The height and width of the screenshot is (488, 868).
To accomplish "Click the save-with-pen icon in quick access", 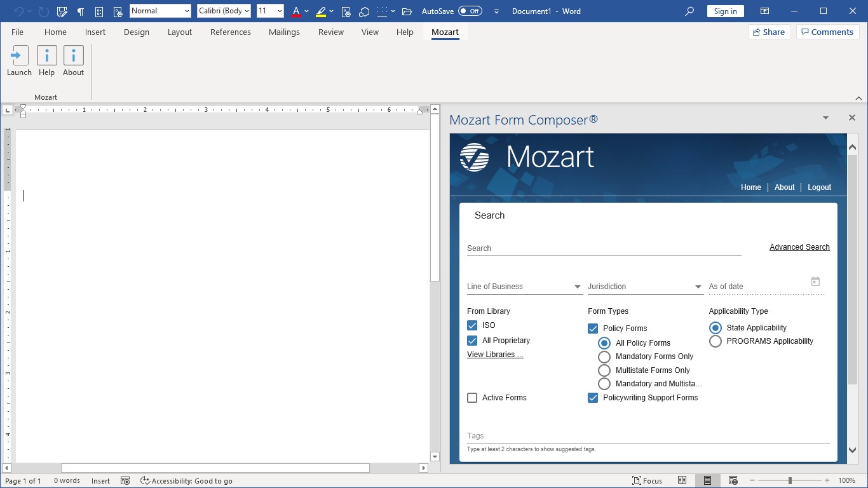I will click(x=62, y=11).
